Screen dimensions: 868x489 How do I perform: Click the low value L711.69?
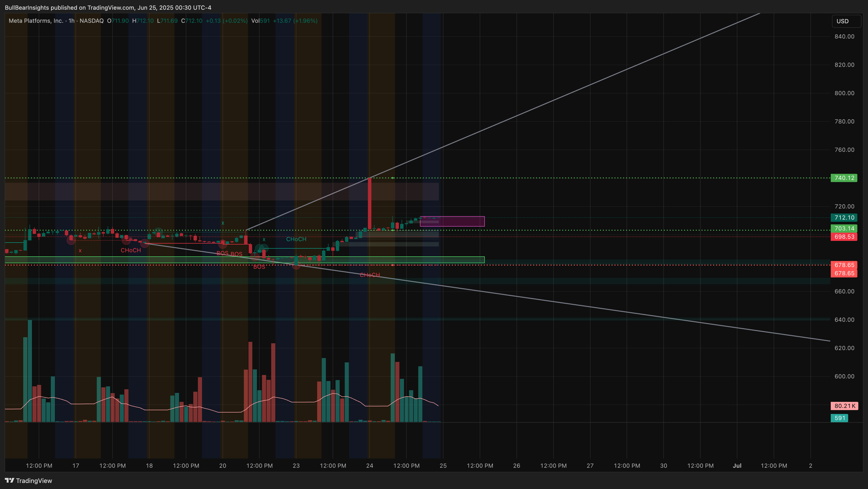[x=167, y=21]
